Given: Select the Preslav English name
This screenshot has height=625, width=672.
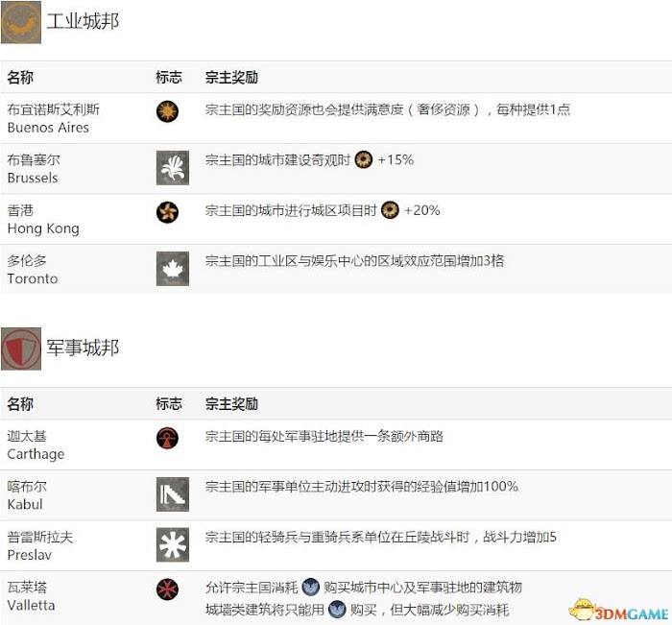Looking at the screenshot, I should 29,555.
